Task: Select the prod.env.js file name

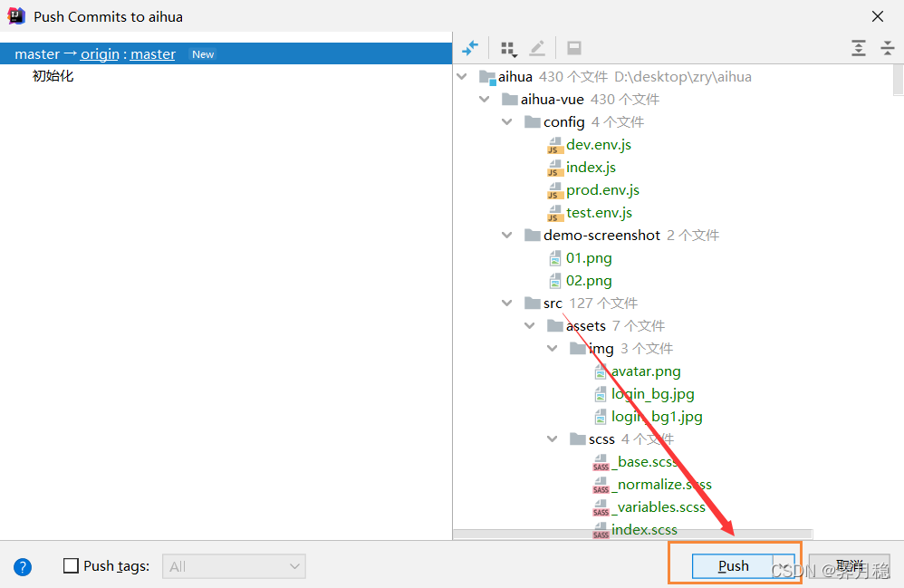Action: [x=602, y=190]
